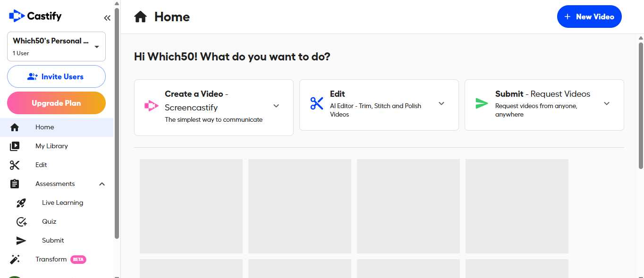Select Home in the sidebar
This screenshot has height=278, width=644.
point(45,127)
